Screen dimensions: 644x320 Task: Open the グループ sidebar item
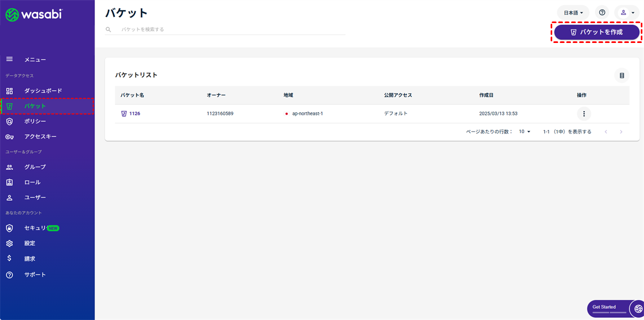coord(47,167)
